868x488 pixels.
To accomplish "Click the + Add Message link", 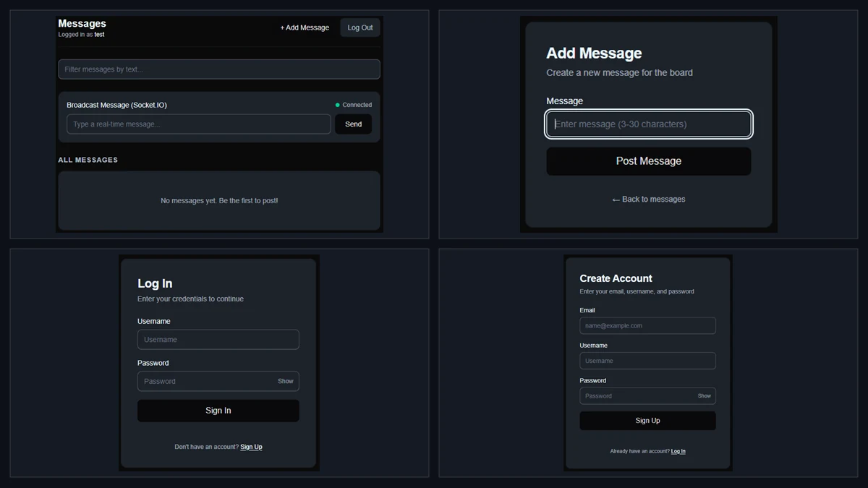I will tap(305, 27).
